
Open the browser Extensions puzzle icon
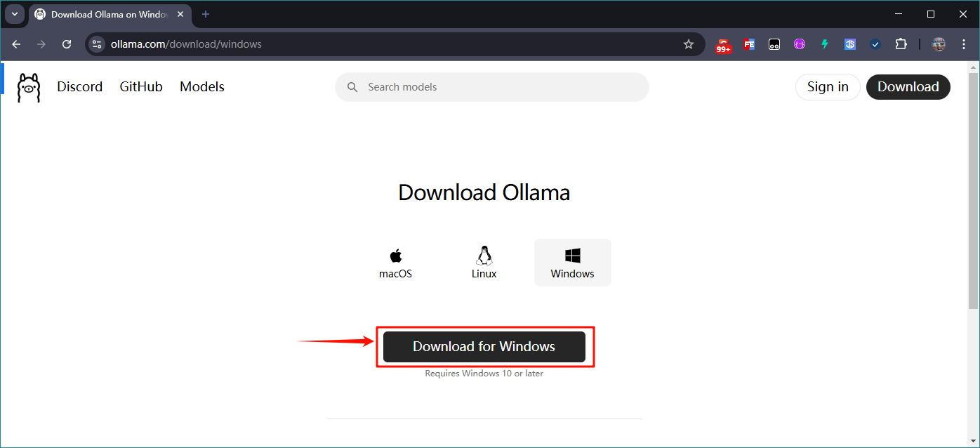(x=901, y=44)
